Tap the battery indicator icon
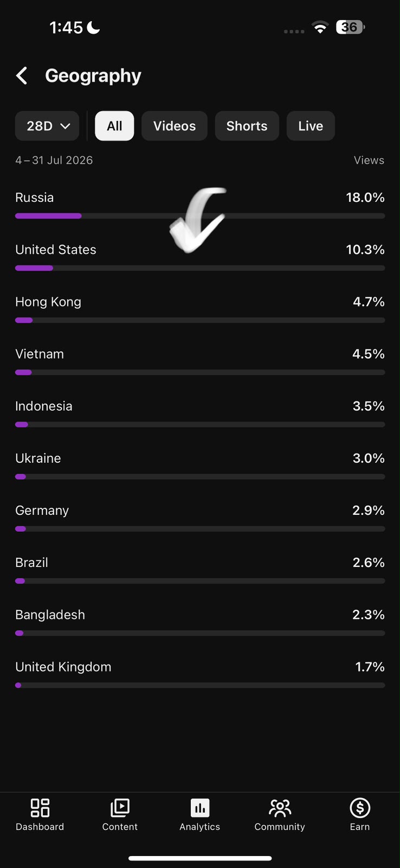This screenshot has height=868, width=400. pos(350,27)
